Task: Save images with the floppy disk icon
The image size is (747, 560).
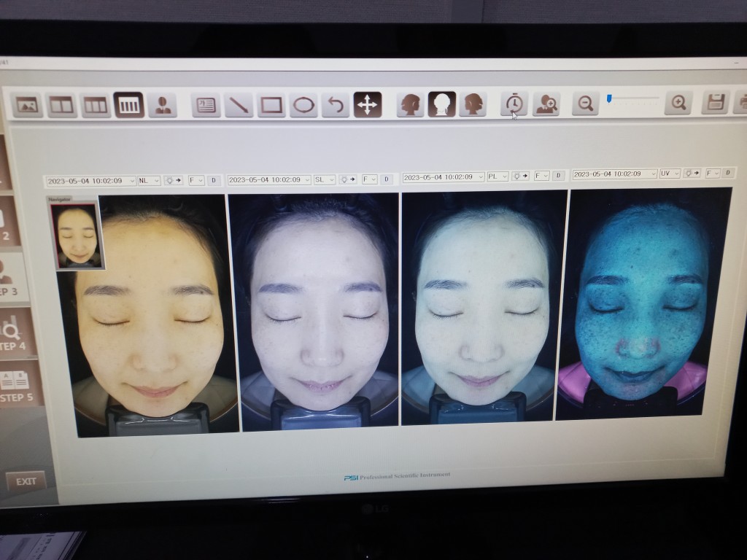Action: point(716,102)
